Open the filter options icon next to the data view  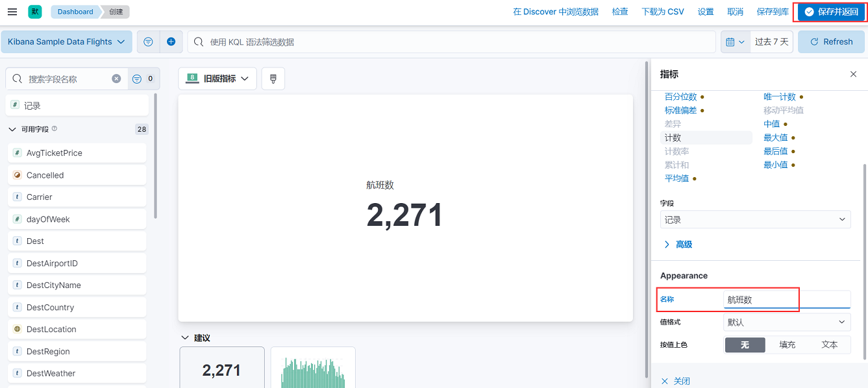pyautogui.click(x=148, y=42)
